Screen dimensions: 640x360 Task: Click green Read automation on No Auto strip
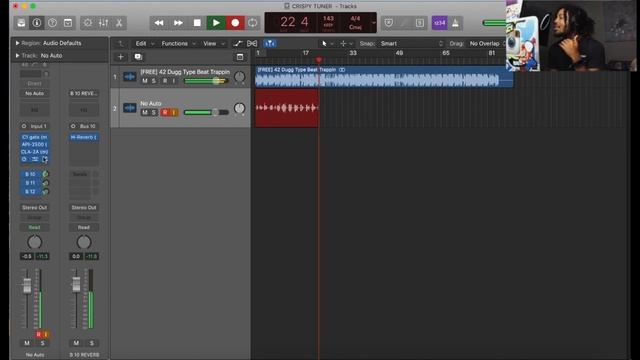tap(35, 227)
